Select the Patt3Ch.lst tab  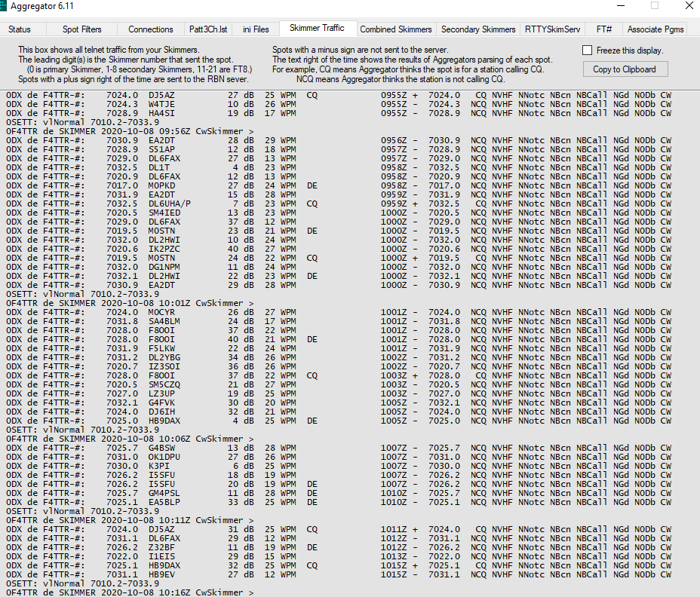208,29
